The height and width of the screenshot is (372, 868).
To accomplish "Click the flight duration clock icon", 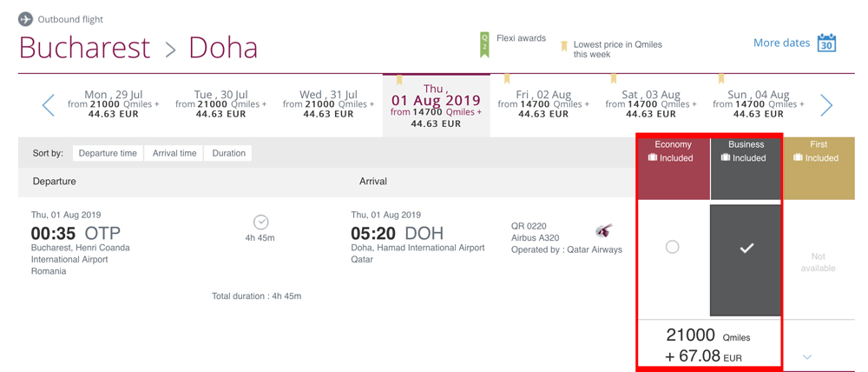I will [x=260, y=223].
